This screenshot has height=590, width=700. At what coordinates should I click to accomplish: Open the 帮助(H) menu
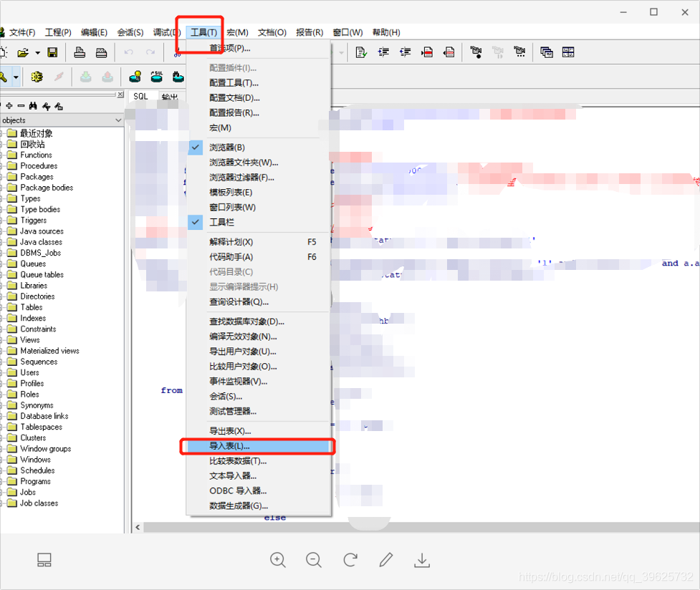[386, 32]
